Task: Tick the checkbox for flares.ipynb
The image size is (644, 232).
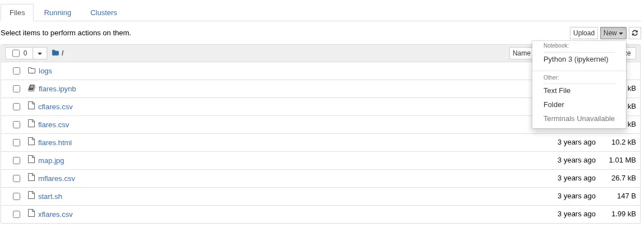Action: (x=16, y=89)
